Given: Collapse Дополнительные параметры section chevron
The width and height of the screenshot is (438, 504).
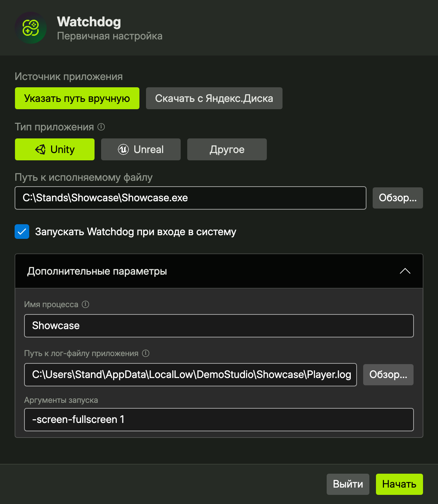Looking at the screenshot, I should (405, 271).
